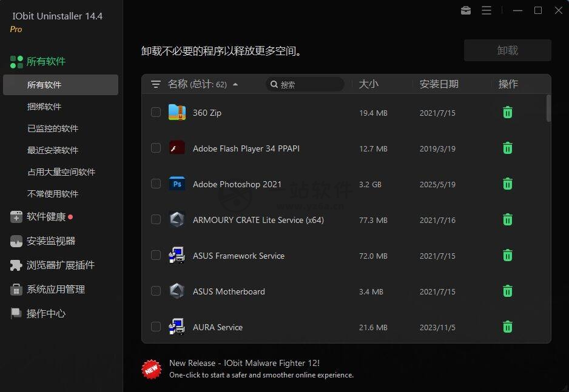
Task: Open 浏览器扩展插件 section
Action: [x=61, y=265]
